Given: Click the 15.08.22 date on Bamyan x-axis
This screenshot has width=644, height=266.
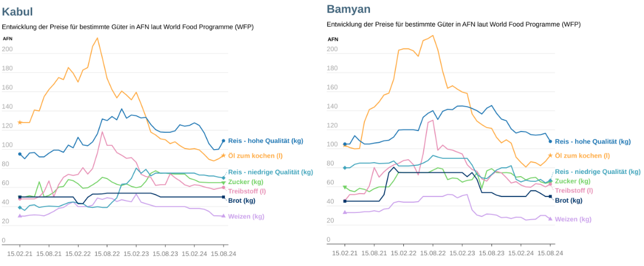Looking at the screenshot, I should click(433, 253).
